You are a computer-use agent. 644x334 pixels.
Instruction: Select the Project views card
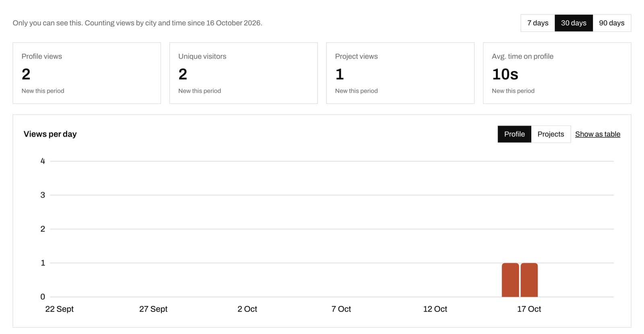[x=400, y=73]
